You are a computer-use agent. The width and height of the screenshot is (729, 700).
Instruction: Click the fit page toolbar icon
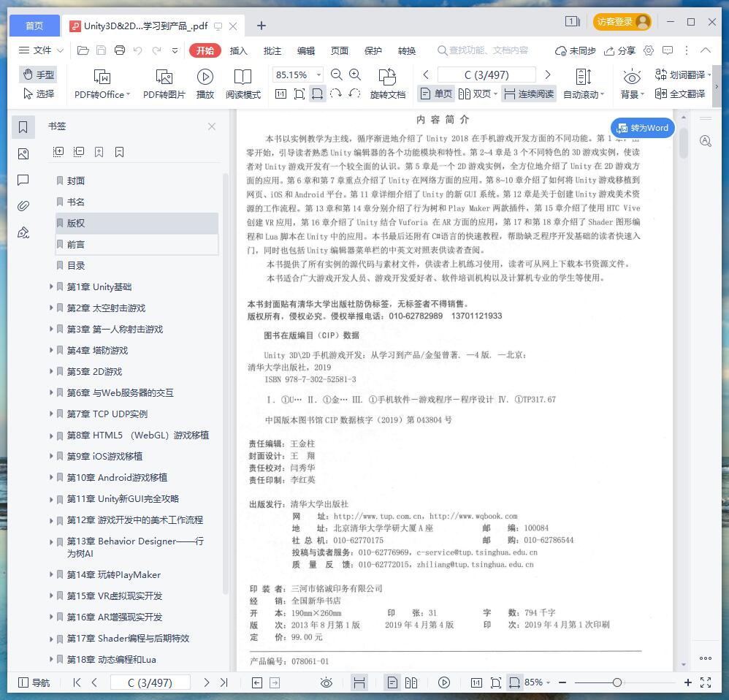[299, 94]
